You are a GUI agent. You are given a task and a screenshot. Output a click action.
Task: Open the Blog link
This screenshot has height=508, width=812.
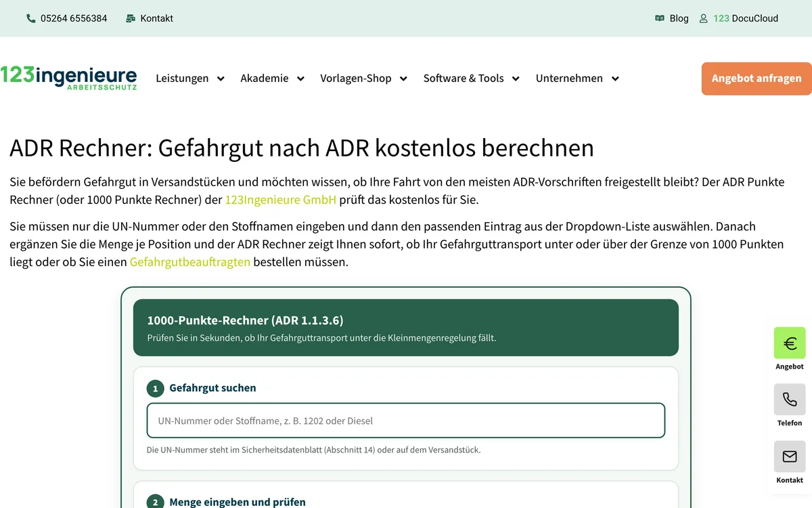coord(679,18)
